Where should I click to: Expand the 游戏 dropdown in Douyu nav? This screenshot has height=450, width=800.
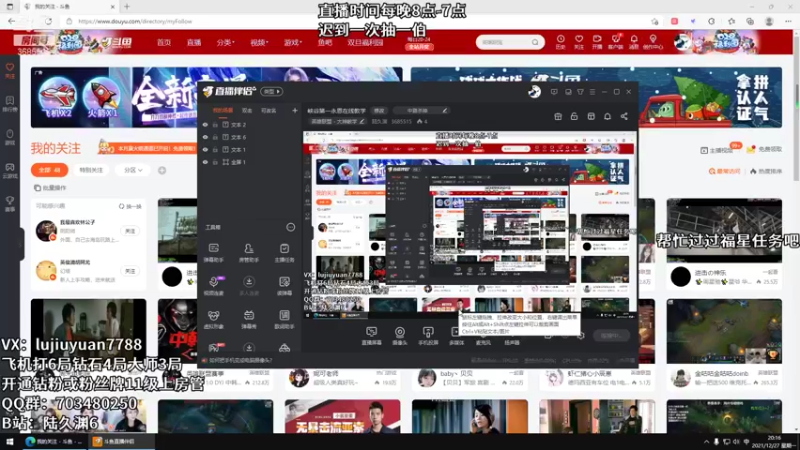coord(293,42)
